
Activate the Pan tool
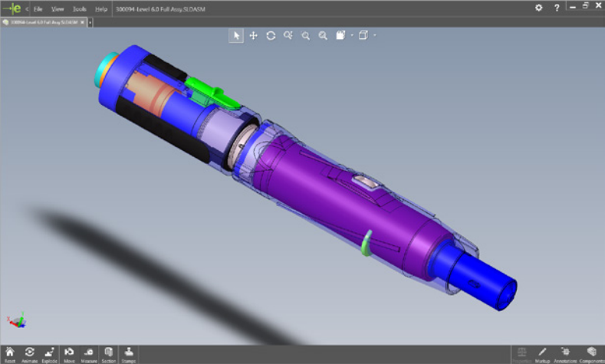(253, 35)
